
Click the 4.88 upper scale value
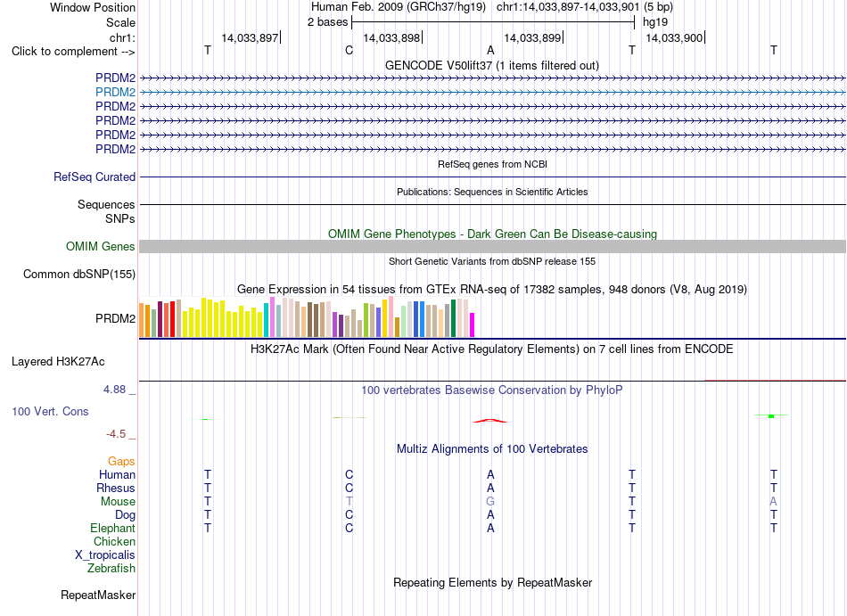click(x=114, y=390)
